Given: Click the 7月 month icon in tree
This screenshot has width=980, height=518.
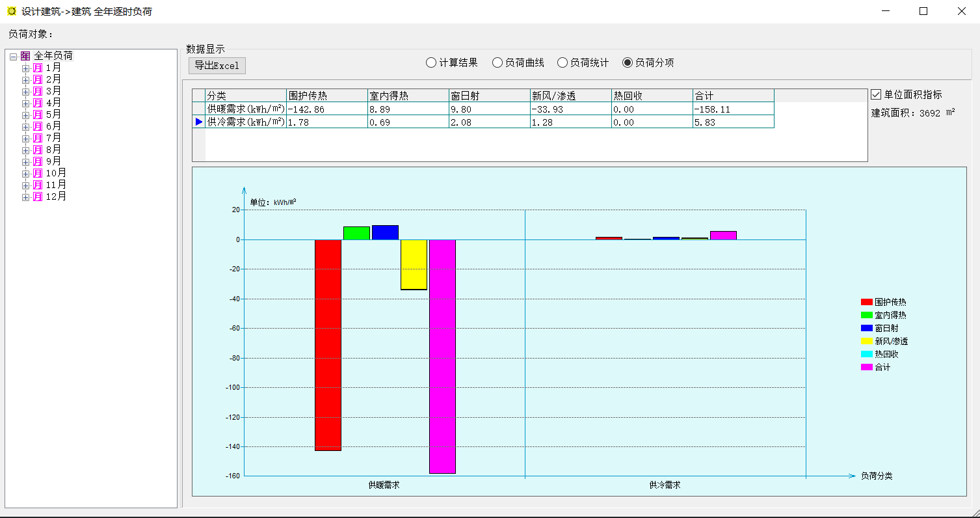Looking at the screenshot, I should 38,138.
